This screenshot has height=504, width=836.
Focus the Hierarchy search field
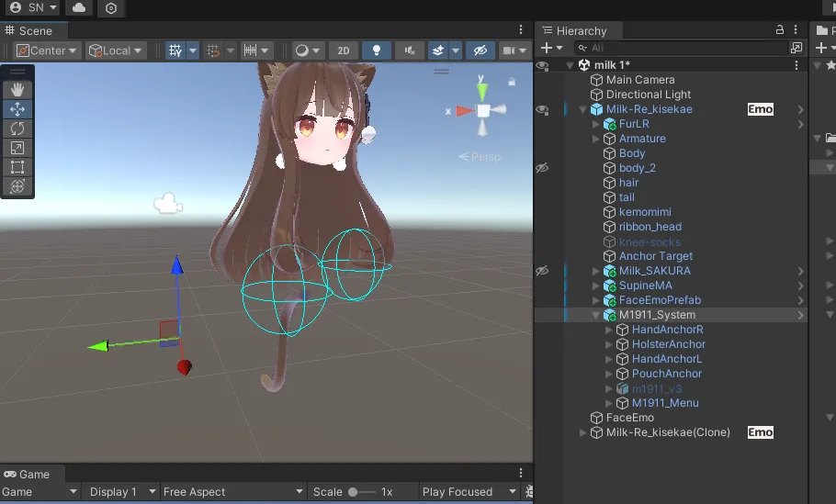[x=680, y=48]
